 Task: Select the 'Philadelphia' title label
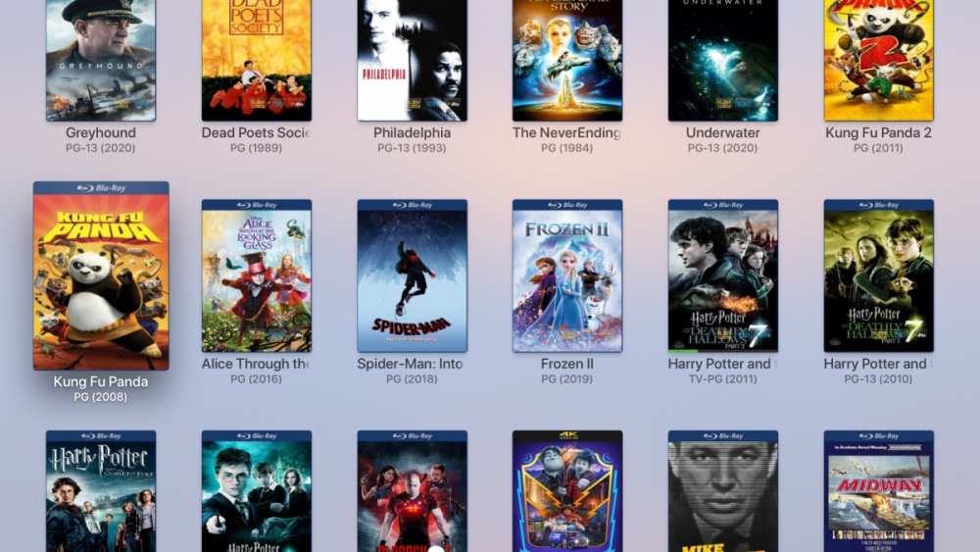tap(412, 132)
